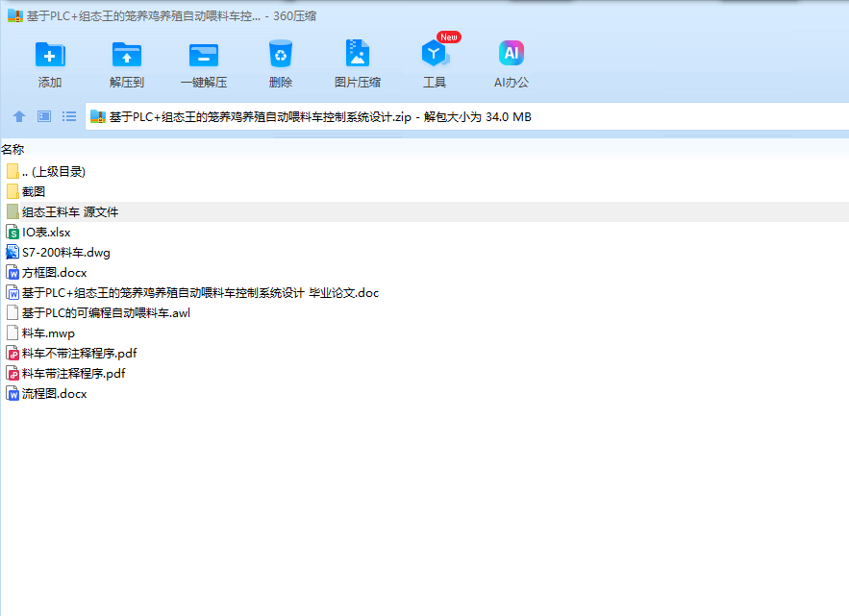Open the AI办公 feature icon

[512, 53]
